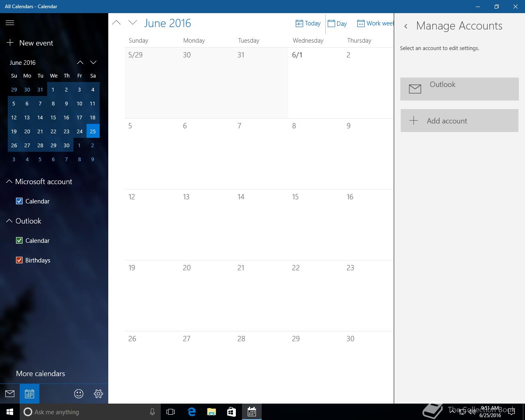This screenshot has width=525, height=420.
Task: Select the Sunday 5/29 day cell
Action: [152, 83]
